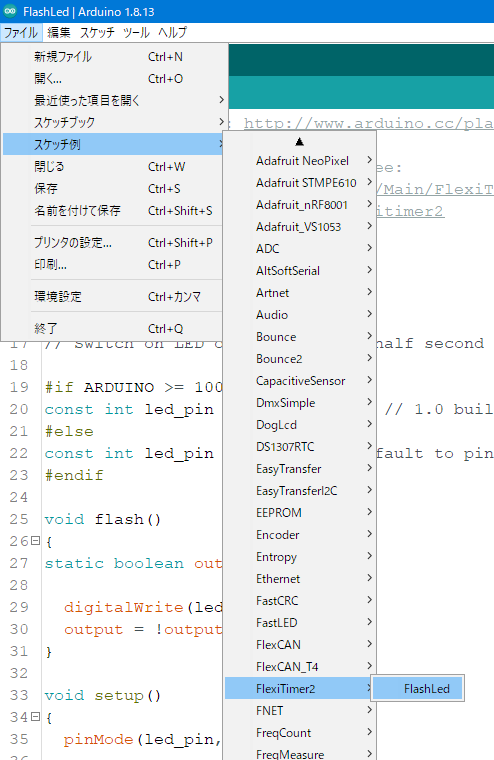Open DogLcd examples submenu
This screenshot has height=760, width=494.
pyautogui.click(x=300, y=425)
